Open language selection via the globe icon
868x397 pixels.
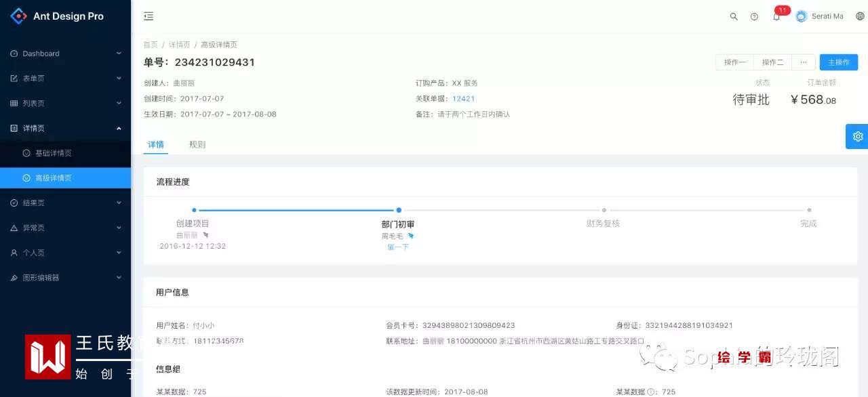[861, 16]
